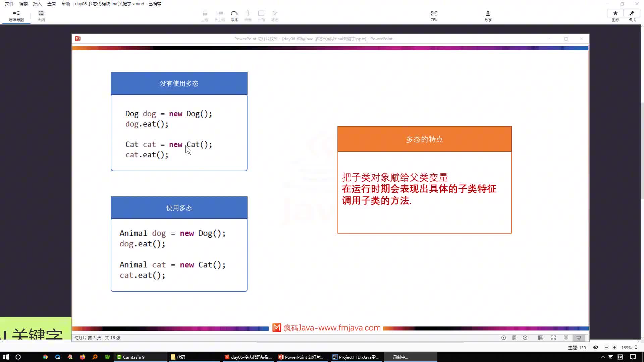Click the 外框 boundary toolbar icon
This screenshot has height=362, width=644.
pyautogui.click(x=261, y=16)
